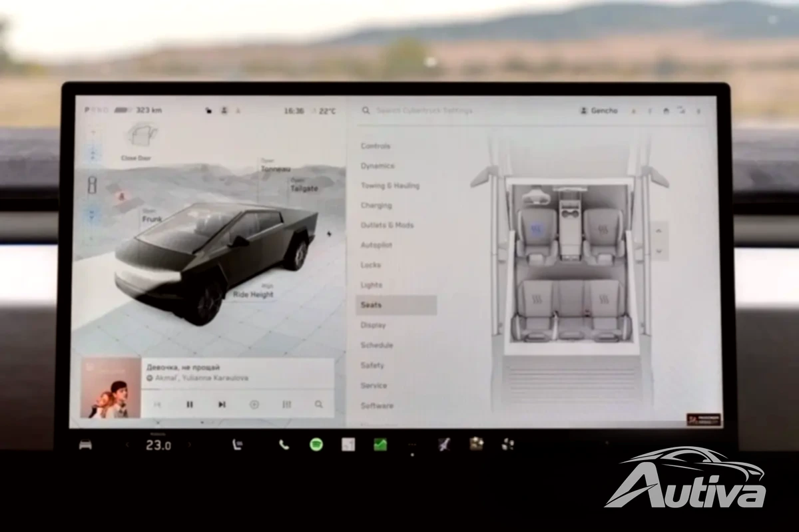Click the Search Cybertruck Settings field
Viewport: 799px width, 532px height.
(x=425, y=111)
